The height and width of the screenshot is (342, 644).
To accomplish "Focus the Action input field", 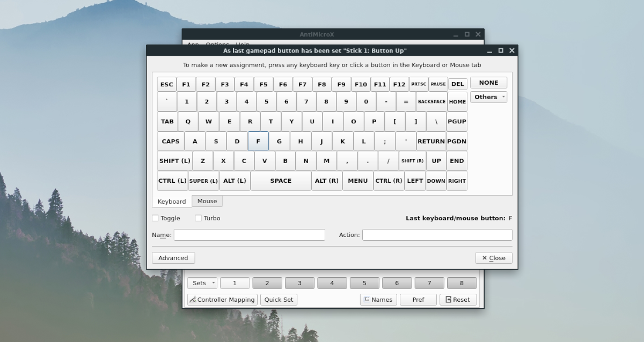I will [437, 235].
